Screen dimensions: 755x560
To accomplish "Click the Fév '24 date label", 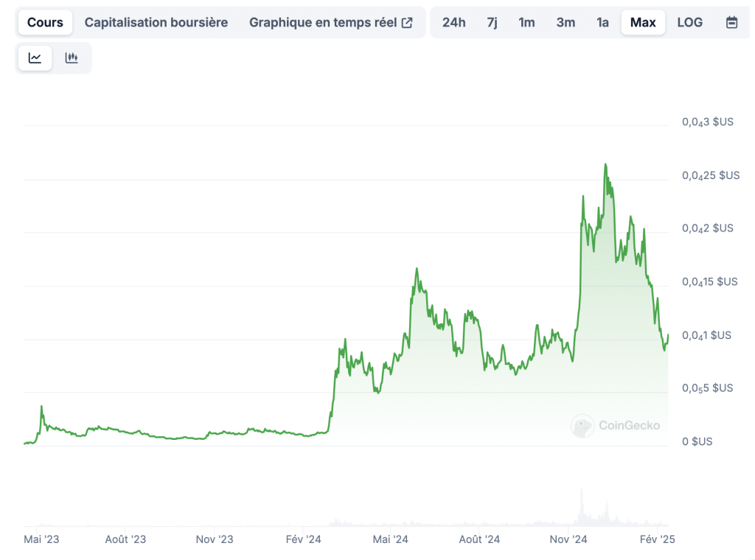I will coord(303,539).
